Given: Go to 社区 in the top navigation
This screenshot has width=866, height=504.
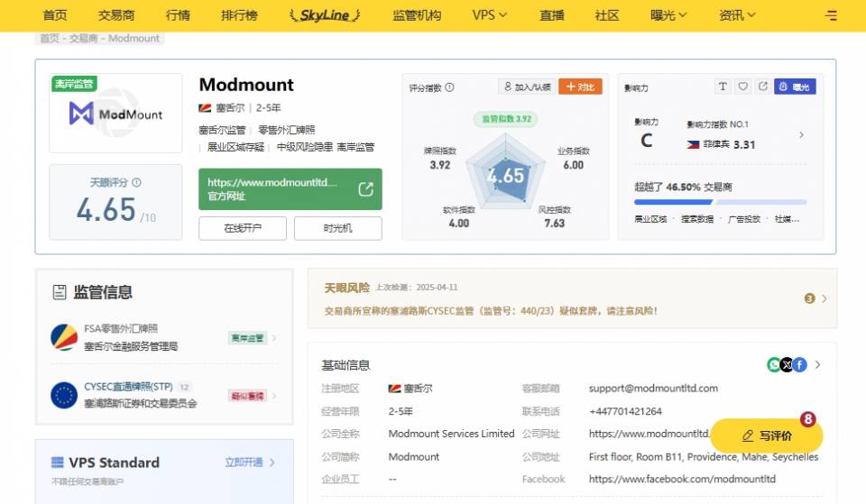Looking at the screenshot, I should [607, 15].
